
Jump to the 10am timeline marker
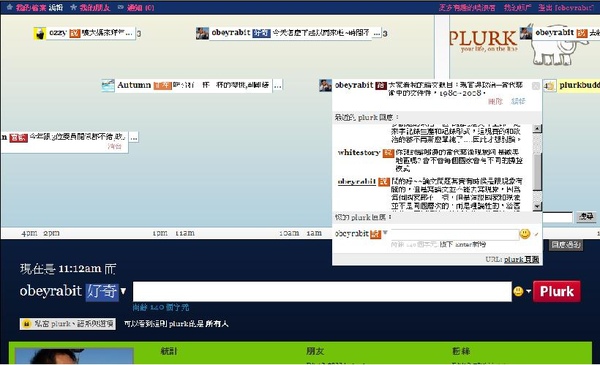(x=289, y=233)
